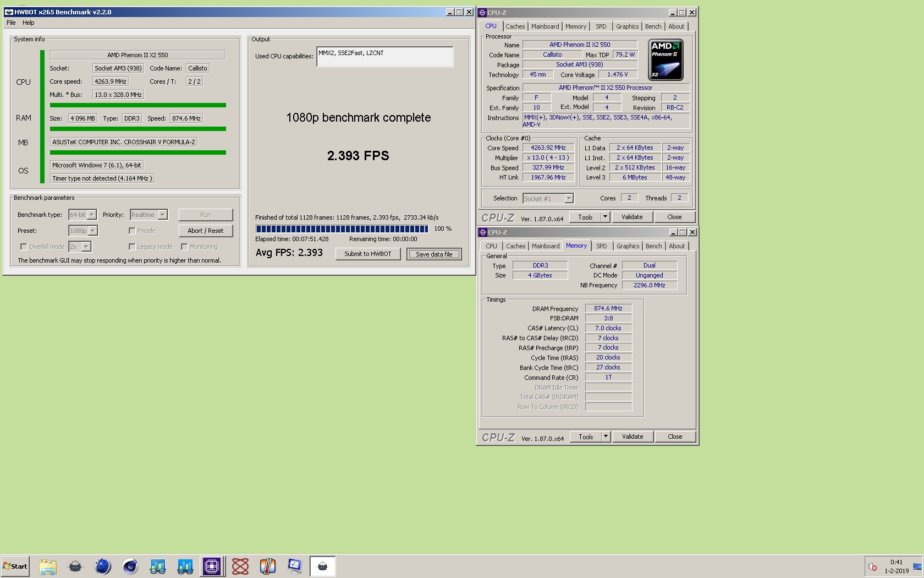
Task: Launch the blue sphere benchmark taskbar icon
Action: coord(103,566)
